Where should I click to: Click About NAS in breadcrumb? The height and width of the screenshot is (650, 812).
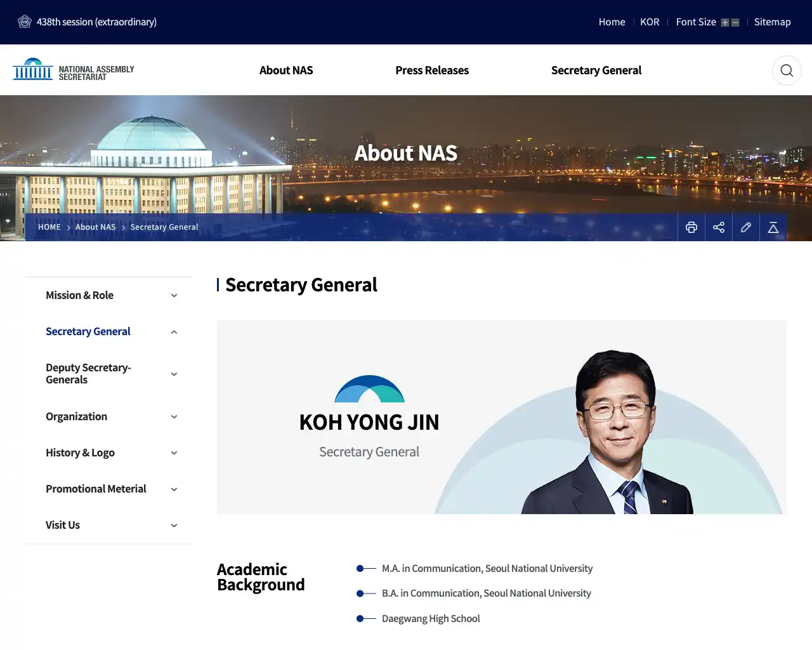point(96,227)
